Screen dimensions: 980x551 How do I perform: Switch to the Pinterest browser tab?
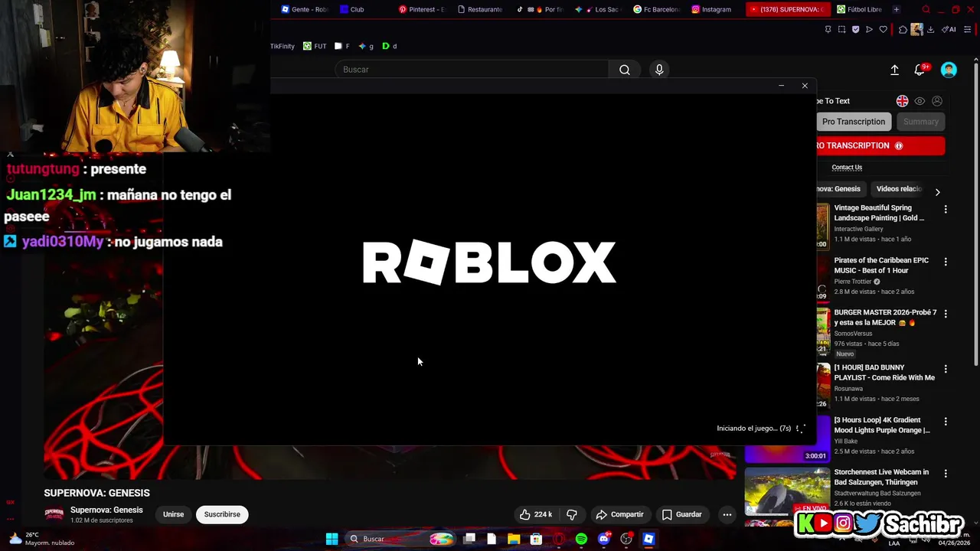click(x=422, y=9)
